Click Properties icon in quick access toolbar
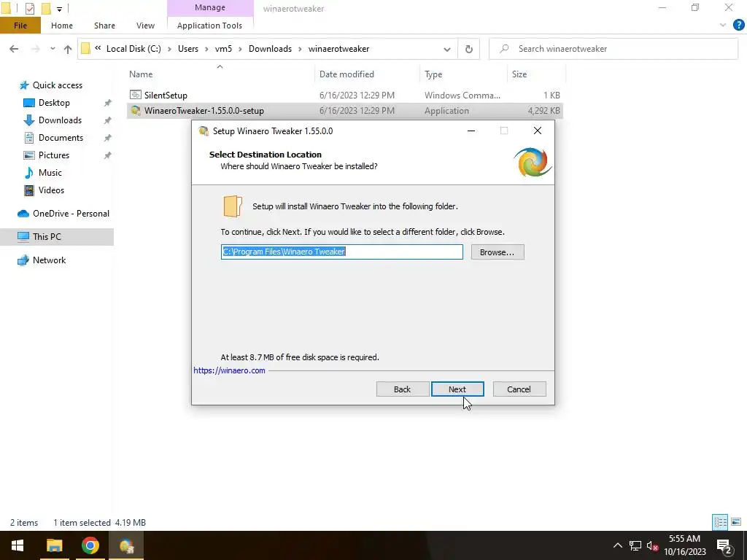The image size is (747, 560). coord(29,8)
